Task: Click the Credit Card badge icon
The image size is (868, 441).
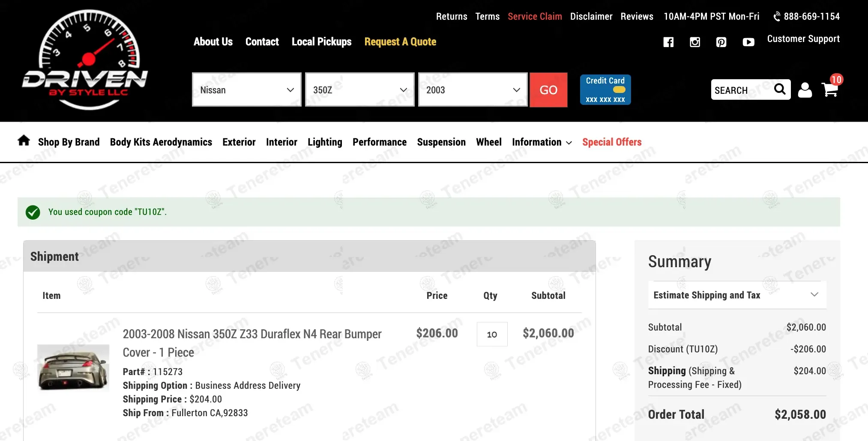Action: point(605,90)
